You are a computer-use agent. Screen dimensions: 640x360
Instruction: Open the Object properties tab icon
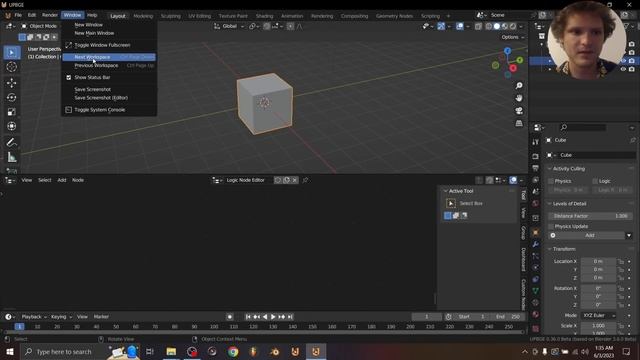pos(536,232)
